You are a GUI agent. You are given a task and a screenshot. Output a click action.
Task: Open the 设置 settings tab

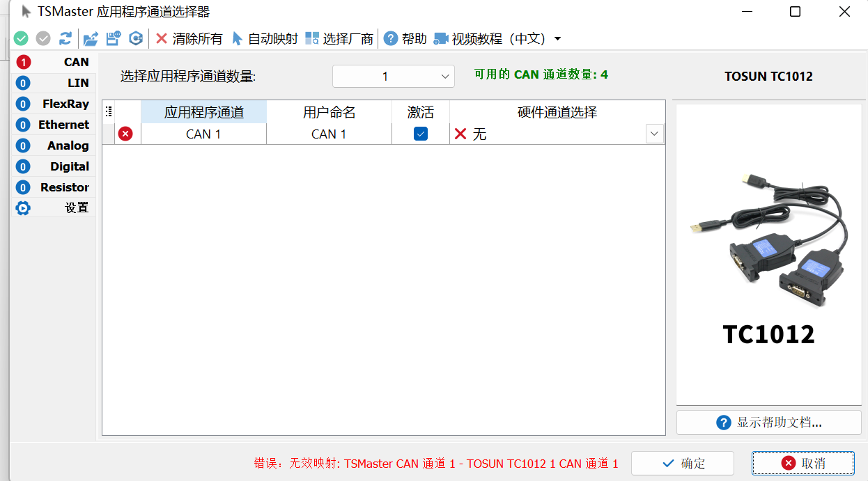tap(54, 207)
